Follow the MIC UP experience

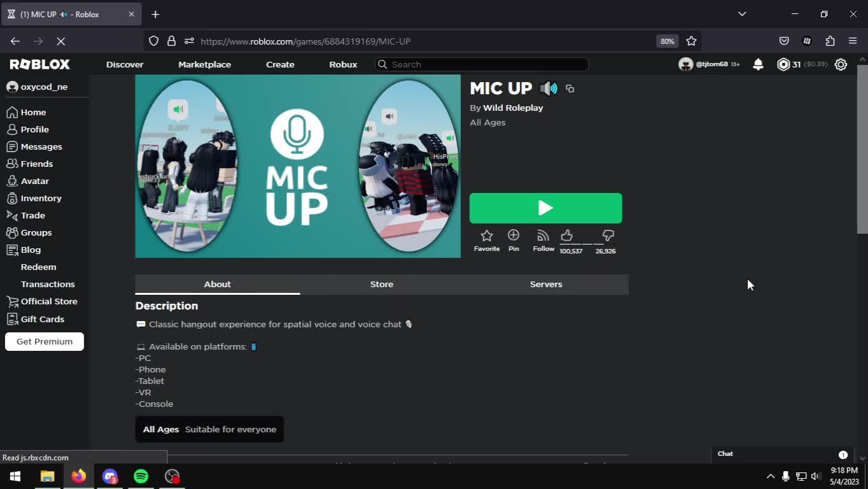(543, 236)
